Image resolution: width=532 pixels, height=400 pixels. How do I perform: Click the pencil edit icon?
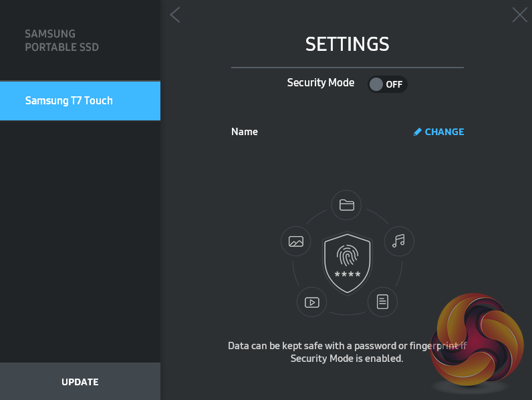(x=418, y=132)
